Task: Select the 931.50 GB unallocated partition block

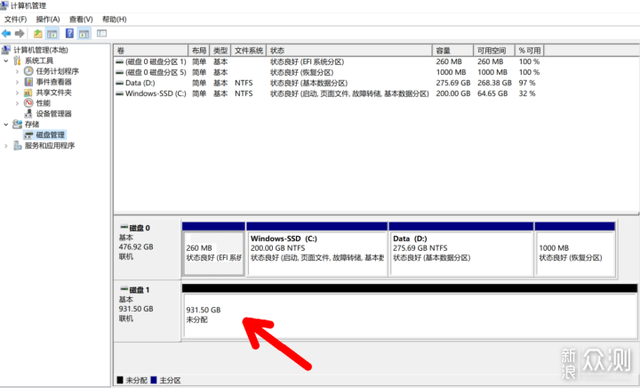Action: point(410,316)
